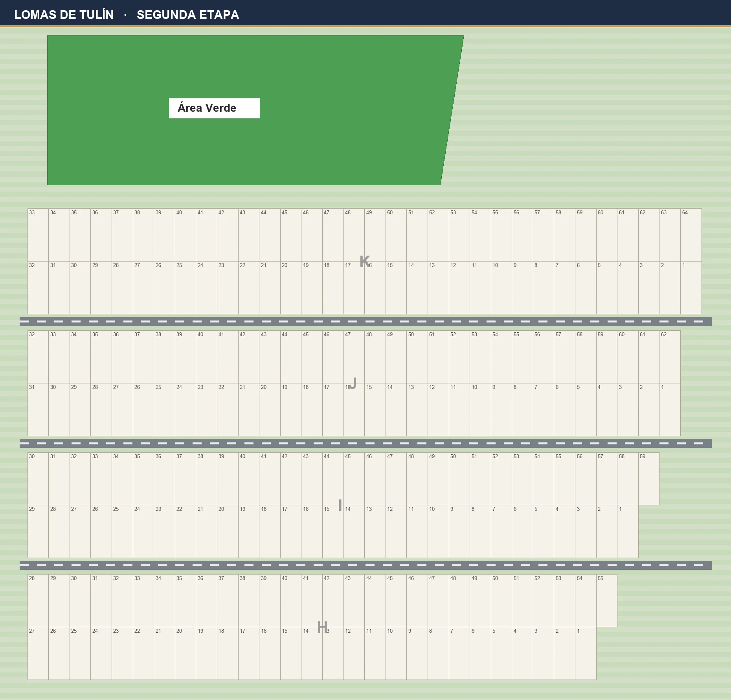Select lot 59 in block I
The image size is (731, 700).
click(x=649, y=479)
